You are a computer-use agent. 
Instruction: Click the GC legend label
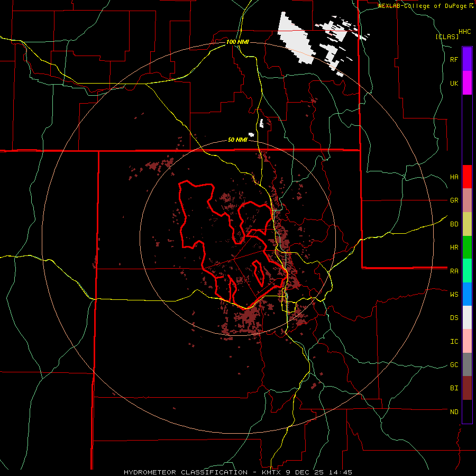click(x=454, y=365)
